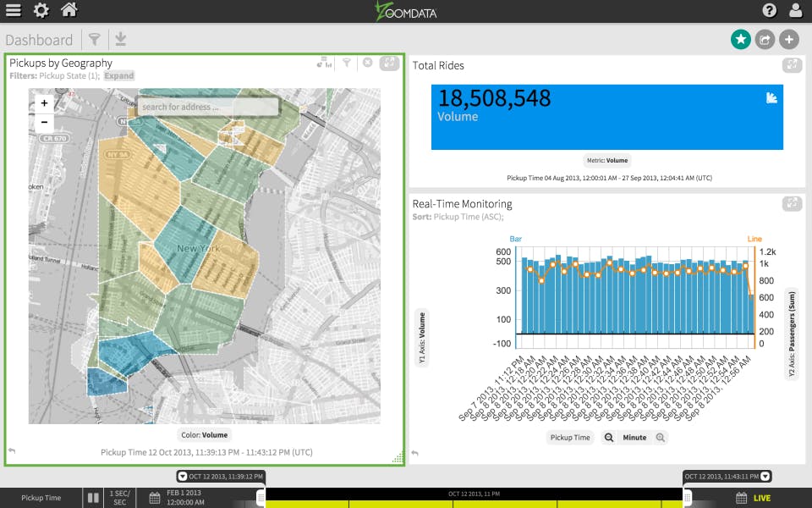812x508 pixels.
Task: Expand the Pickups by Geography filters
Action: coord(119,75)
